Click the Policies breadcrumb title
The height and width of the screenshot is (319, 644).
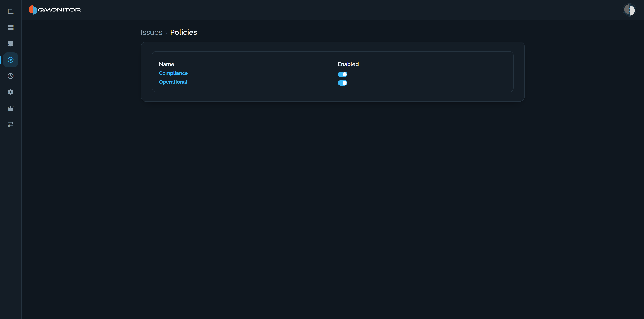coord(184,32)
